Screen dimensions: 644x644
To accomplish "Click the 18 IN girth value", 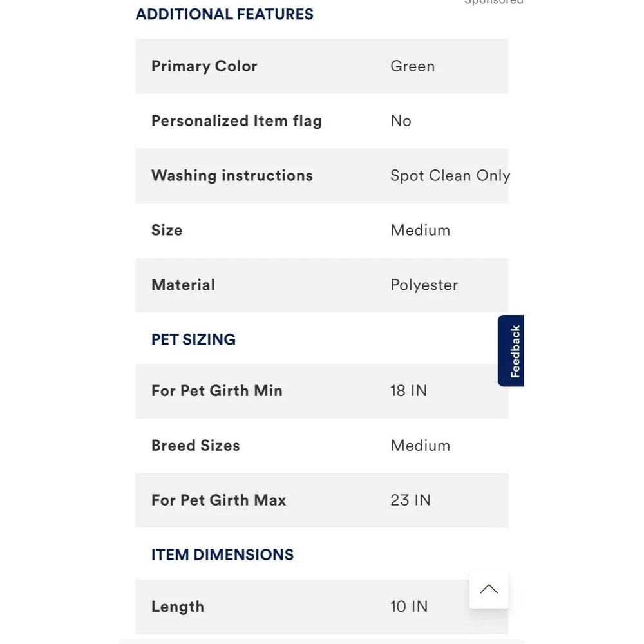I will (x=409, y=391).
